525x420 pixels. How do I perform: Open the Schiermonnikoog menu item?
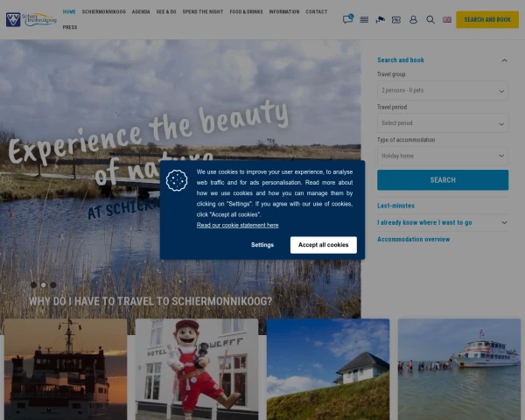(x=104, y=11)
